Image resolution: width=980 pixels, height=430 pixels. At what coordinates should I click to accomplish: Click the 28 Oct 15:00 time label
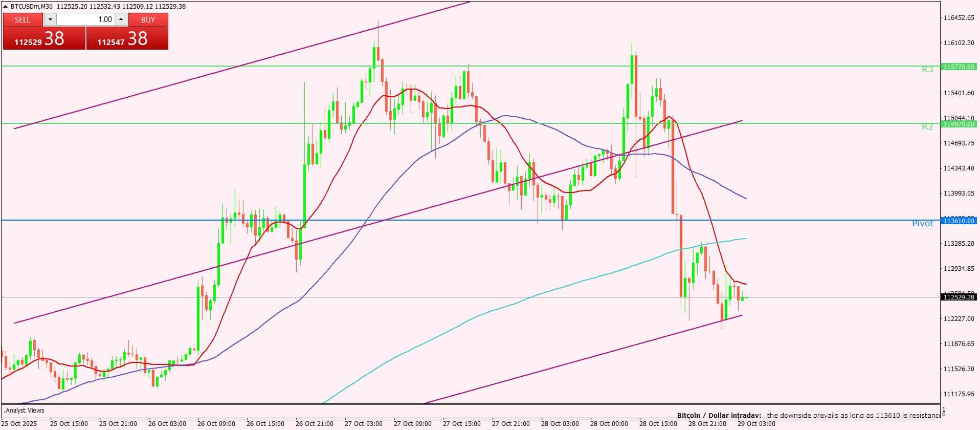658,424
